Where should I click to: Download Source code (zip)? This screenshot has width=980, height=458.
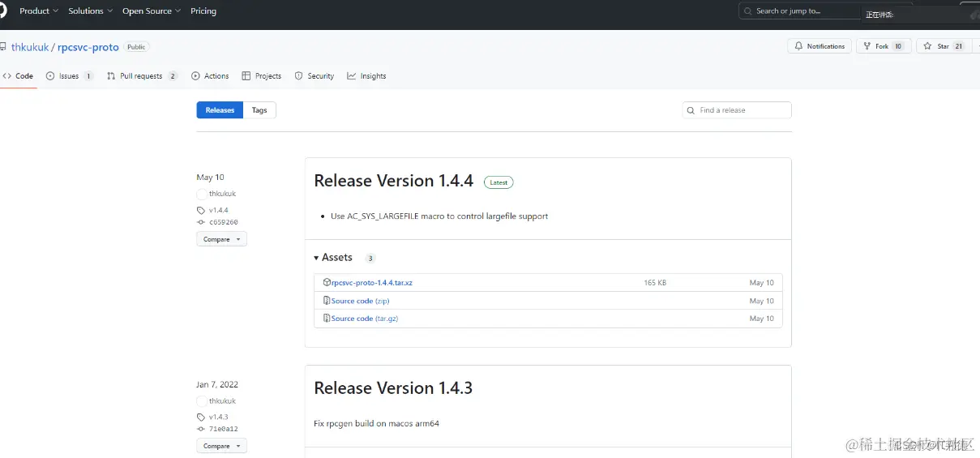tap(360, 301)
